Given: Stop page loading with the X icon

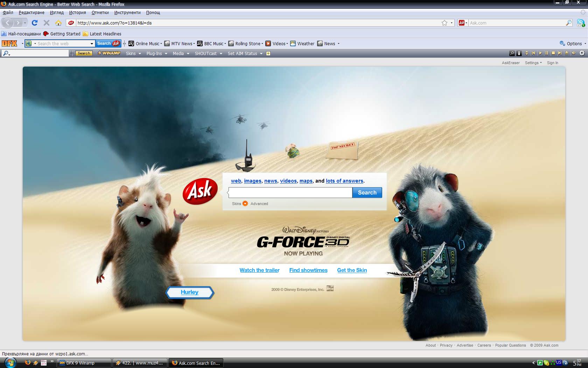Looking at the screenshot, I should tap(46, 23).
